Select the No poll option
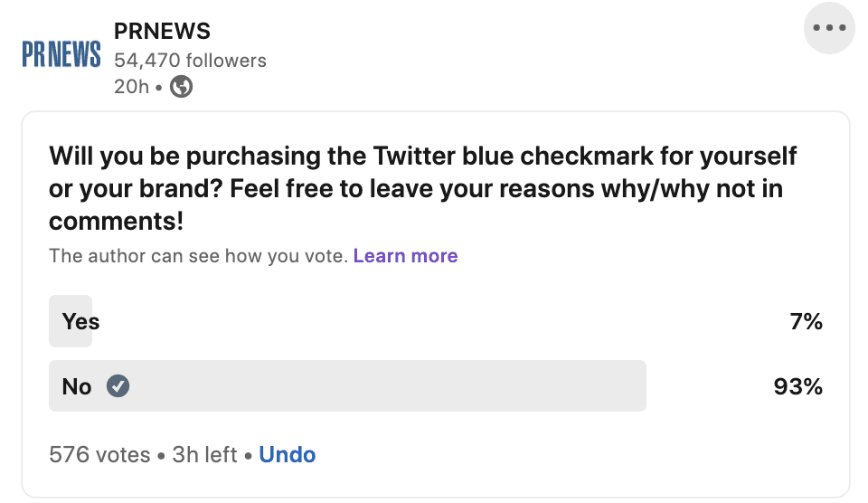The width and height of the screenshot is (868, 503). click(77, 386)
